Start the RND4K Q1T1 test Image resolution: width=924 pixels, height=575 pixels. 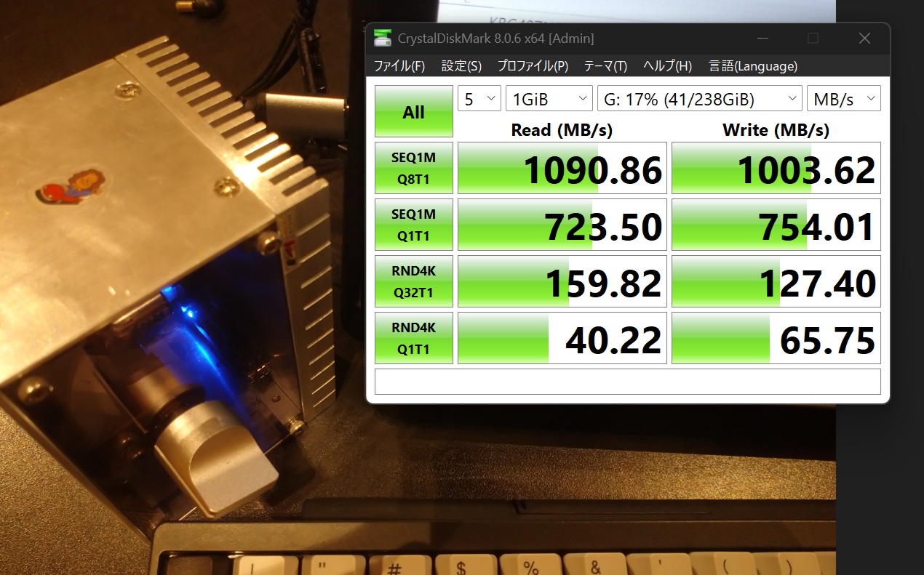413,338
